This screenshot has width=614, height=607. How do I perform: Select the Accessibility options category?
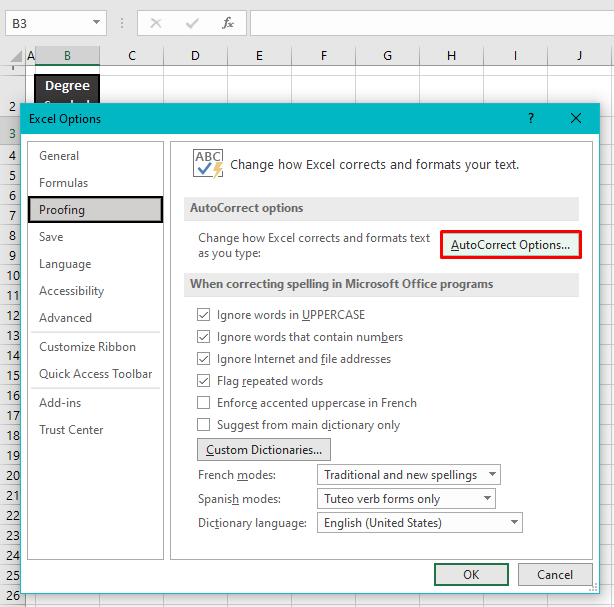pyautogui.click(x=96, y=291)
